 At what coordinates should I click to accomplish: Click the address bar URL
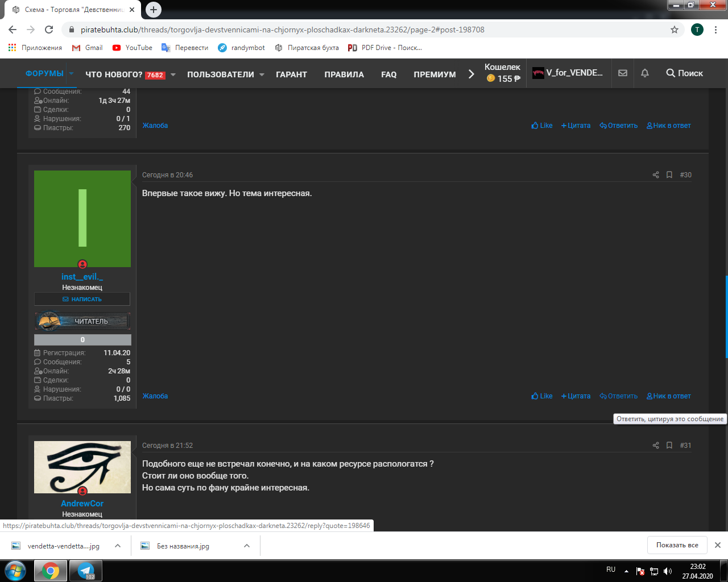point(282,30)
